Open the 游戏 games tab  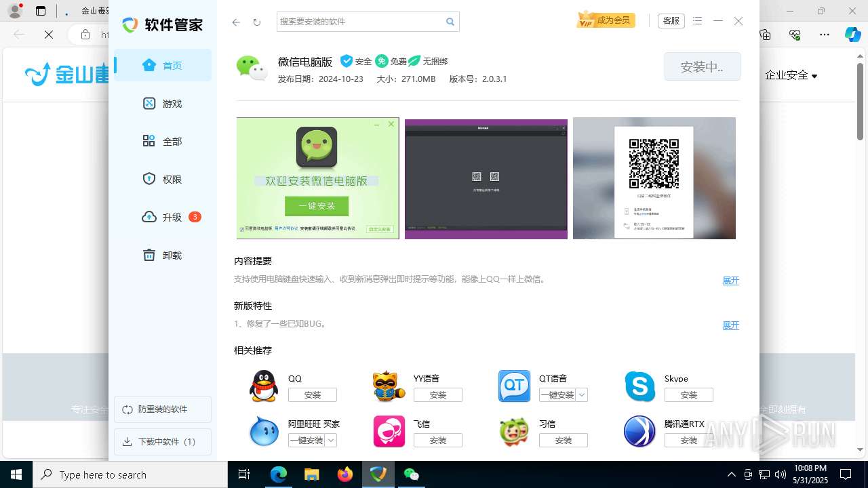click(x=163, y=104)
